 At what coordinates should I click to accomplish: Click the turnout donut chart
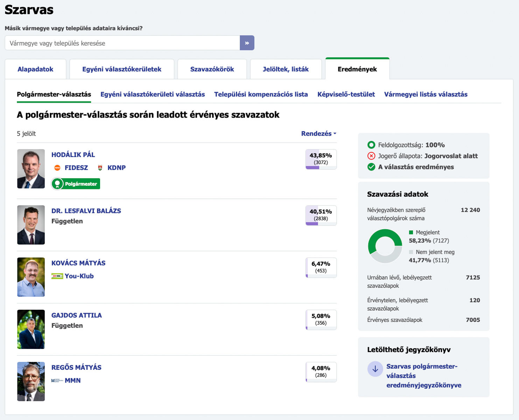click(385, 246)
